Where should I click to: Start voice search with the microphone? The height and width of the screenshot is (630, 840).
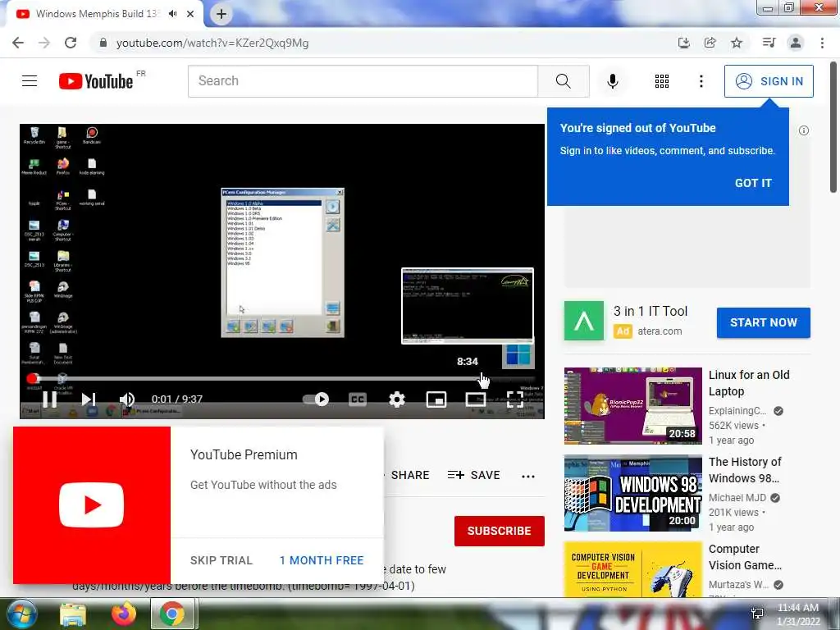613,81
